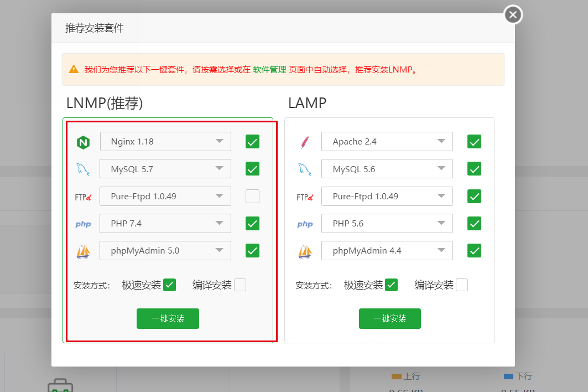588x392 pixels.
Task: Click the FTPd icon in LAMP
Action: (305, 197)
